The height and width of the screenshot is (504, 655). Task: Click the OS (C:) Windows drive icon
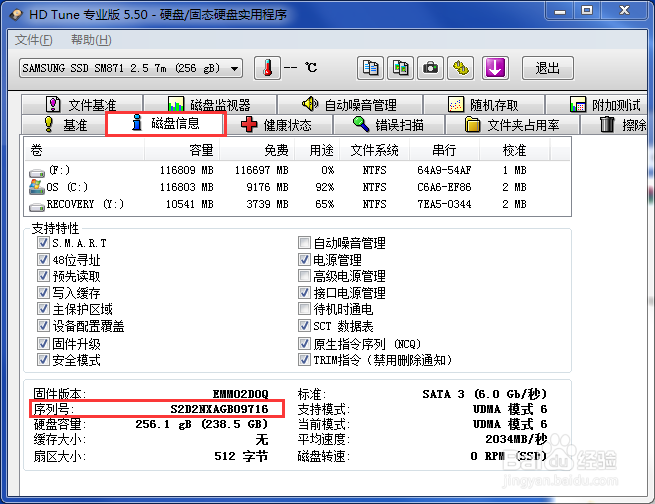point(37,187)
